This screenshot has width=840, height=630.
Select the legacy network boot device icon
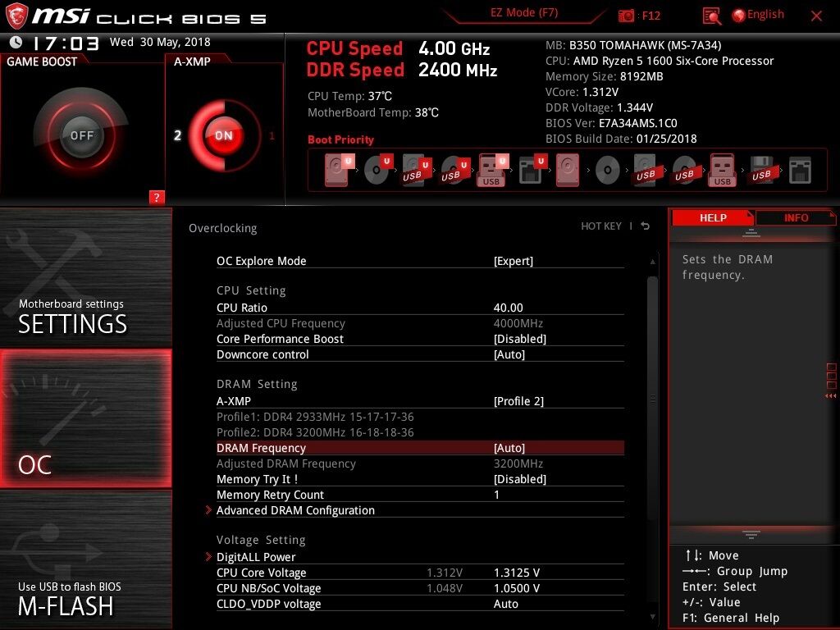tap(800, 171)
